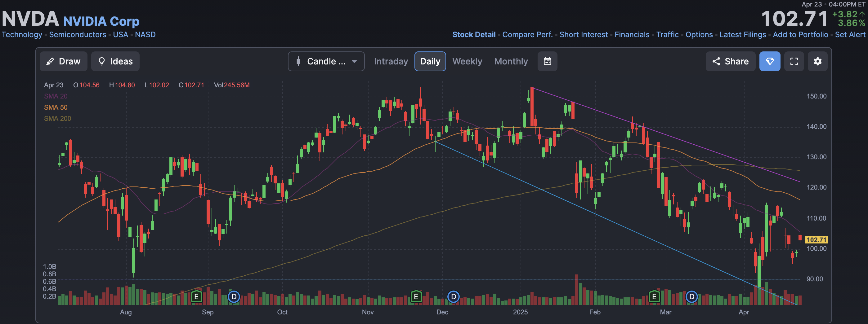Open Latest Filings link

(x=743, y=35)
